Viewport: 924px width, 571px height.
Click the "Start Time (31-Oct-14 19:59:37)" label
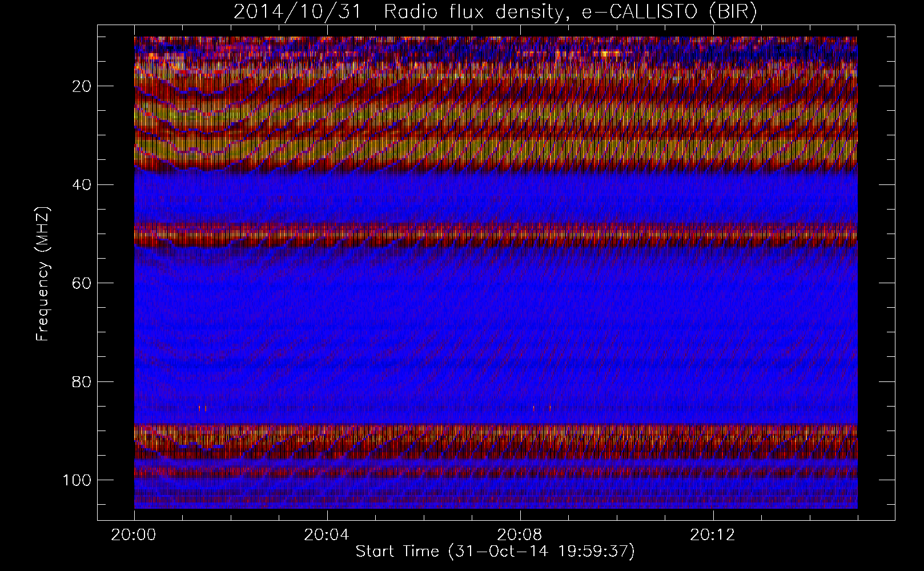coord(495,552)
